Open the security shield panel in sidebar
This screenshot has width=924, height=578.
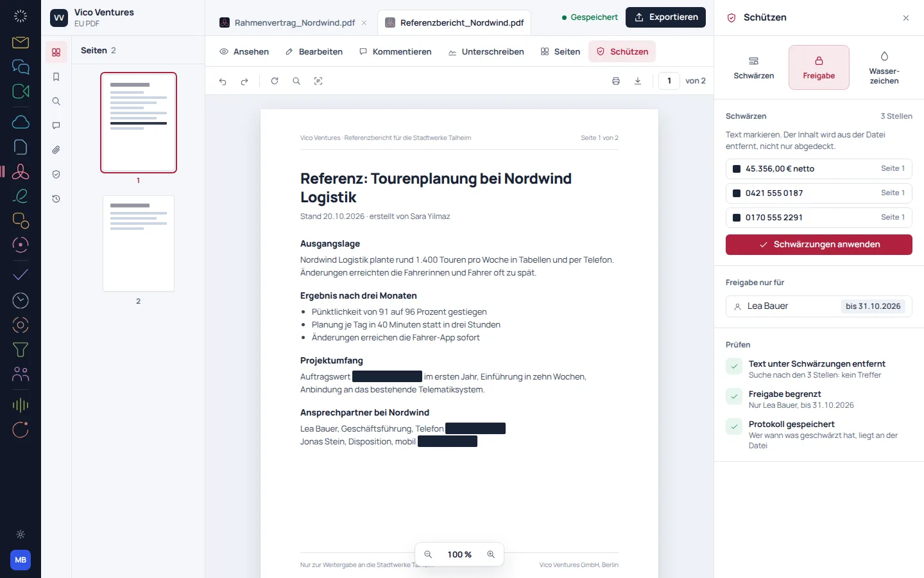pyautogui.click(x=56, y=175)
